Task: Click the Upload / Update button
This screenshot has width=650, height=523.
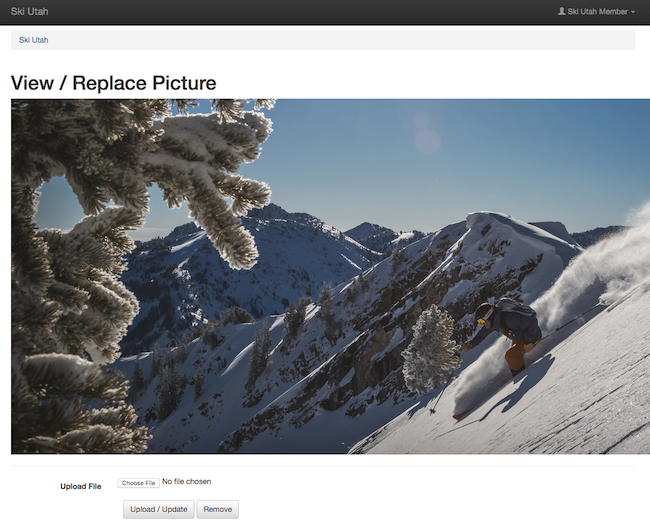Action: click(158, 509)
